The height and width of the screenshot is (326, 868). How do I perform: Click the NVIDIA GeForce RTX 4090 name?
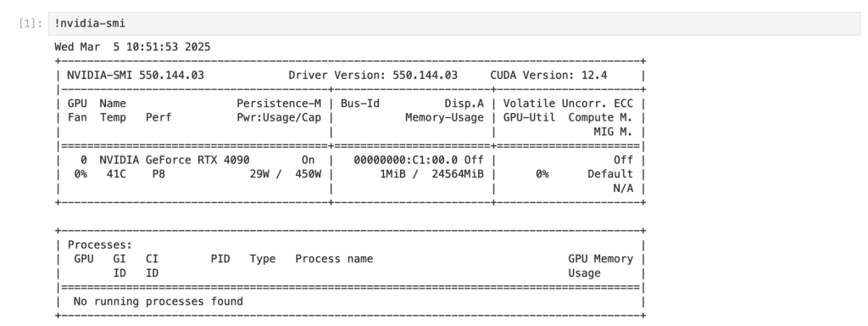[x=175, y=160]
